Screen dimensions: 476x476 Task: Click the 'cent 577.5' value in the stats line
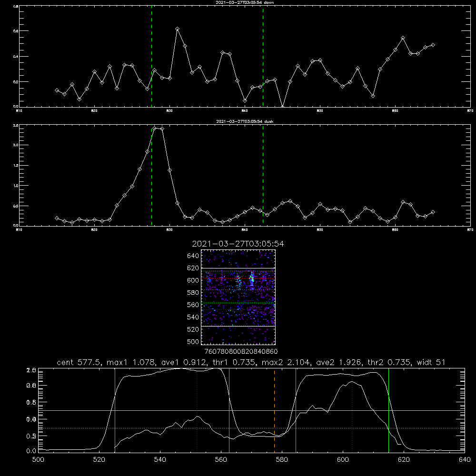coord(79,362)
